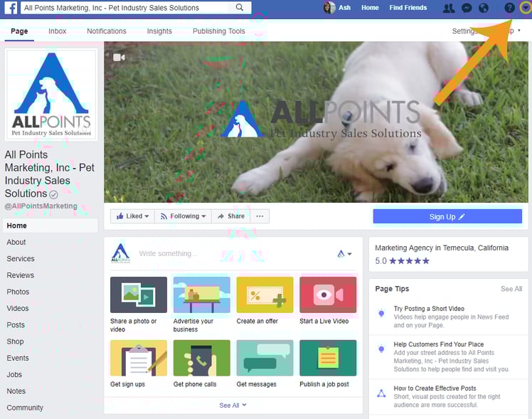Open the Quick Help question mark icon
532x419 pixels.
pyautogui.click(x=509, y=8)
